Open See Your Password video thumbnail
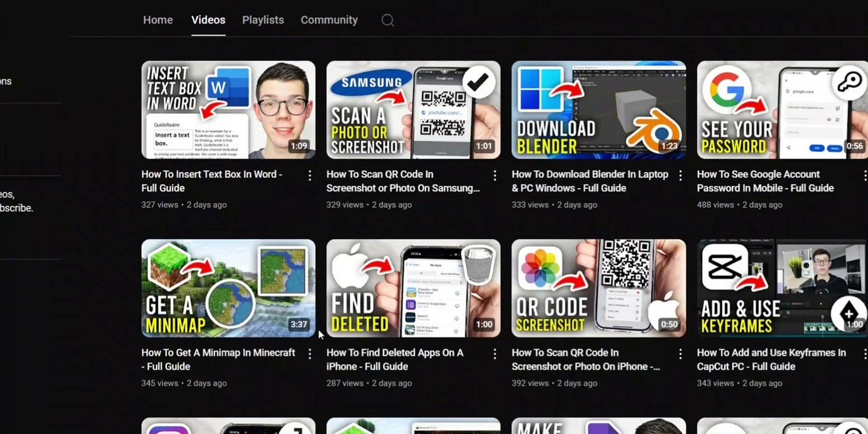The image size is (868, 434). pos(782,110)
